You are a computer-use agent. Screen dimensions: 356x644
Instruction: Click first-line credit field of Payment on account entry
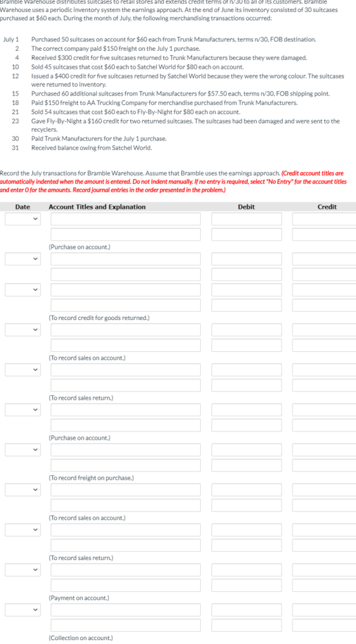tap(324, 570)
